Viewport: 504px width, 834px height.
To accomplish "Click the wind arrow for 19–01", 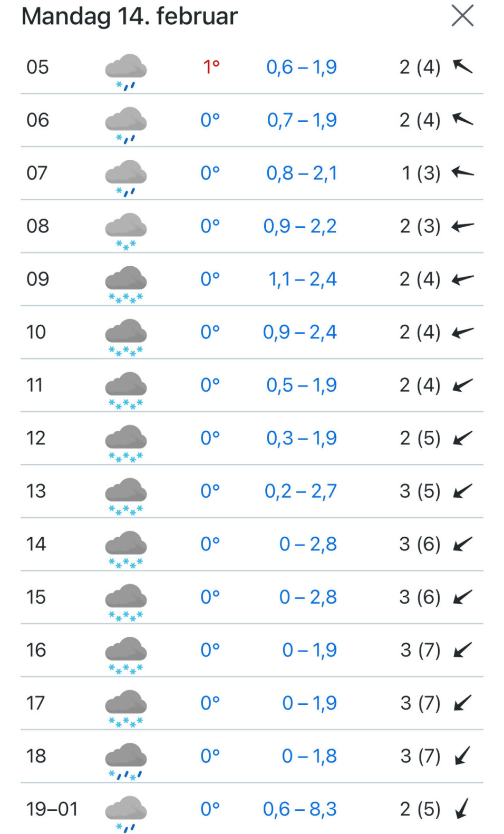I will 462,809.
